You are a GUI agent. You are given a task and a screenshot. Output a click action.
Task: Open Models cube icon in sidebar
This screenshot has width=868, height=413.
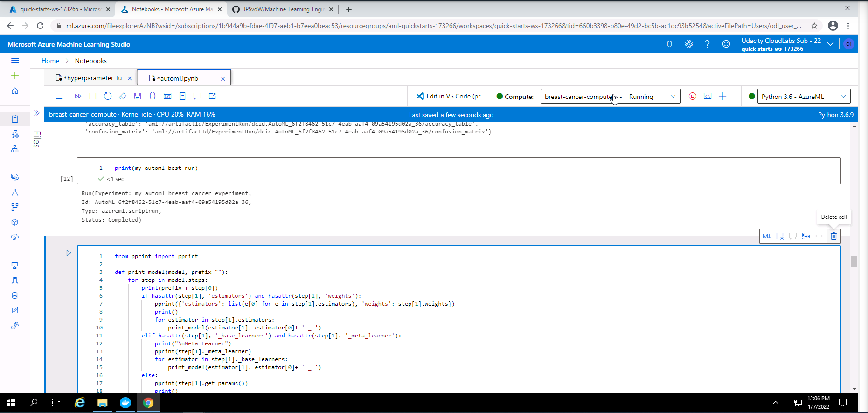coord(15,222)
